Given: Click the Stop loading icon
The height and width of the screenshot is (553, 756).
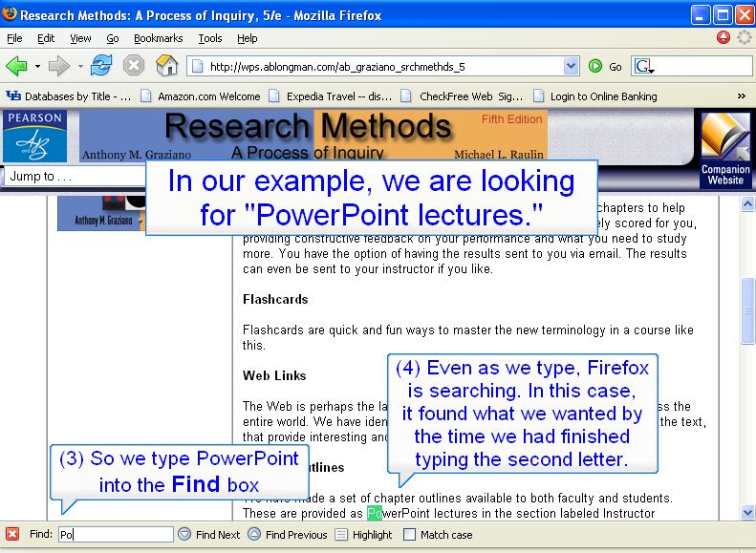Looking at the screenshot, I should pos(134,66).
